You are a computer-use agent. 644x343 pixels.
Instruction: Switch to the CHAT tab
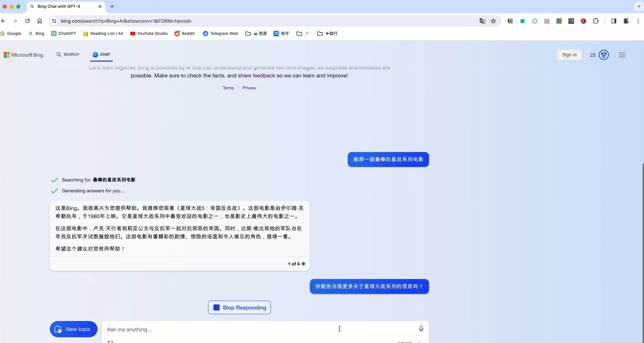(101, 55)
